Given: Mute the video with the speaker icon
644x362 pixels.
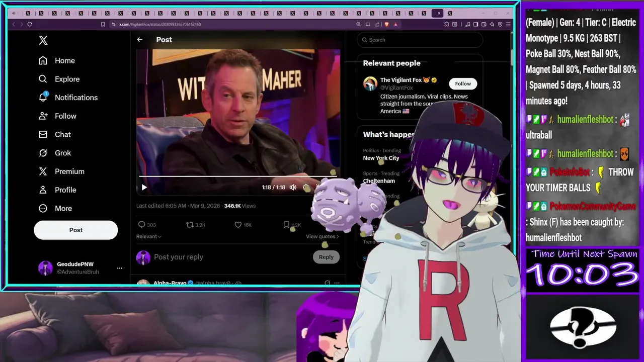Looking at the screenshot, I should (x=293, y=188).
